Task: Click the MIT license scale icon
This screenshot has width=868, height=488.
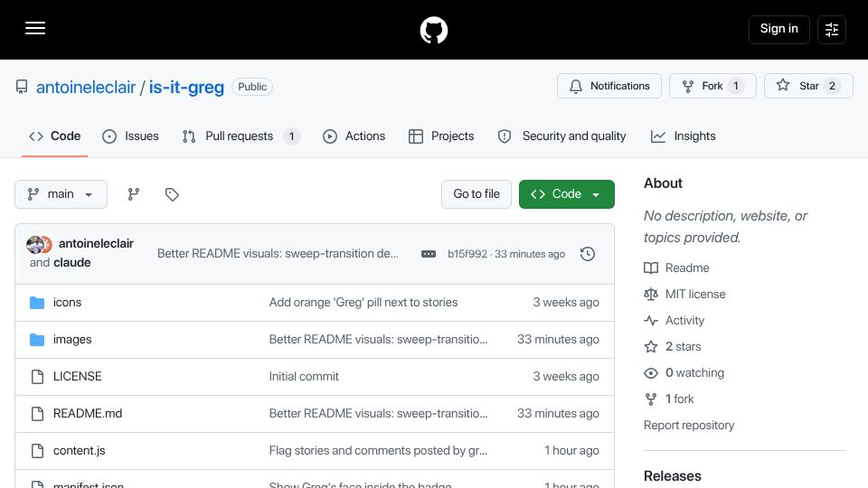Action: 651,294
